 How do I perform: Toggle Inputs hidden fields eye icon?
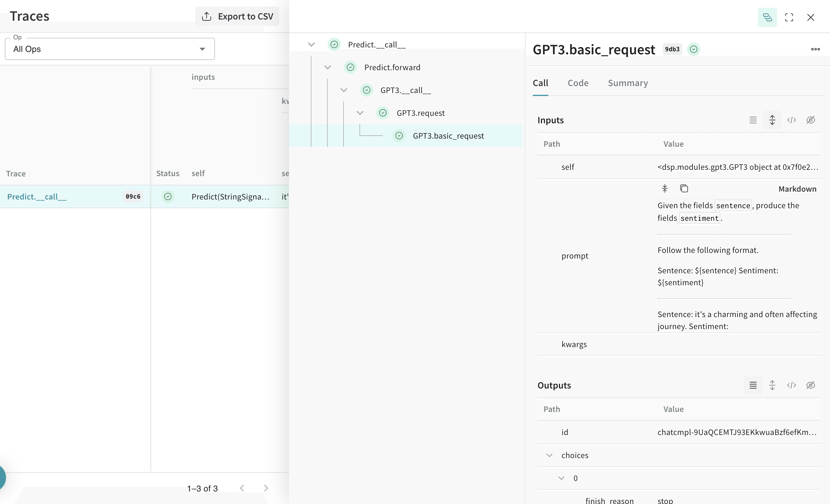tap(810, 120)
